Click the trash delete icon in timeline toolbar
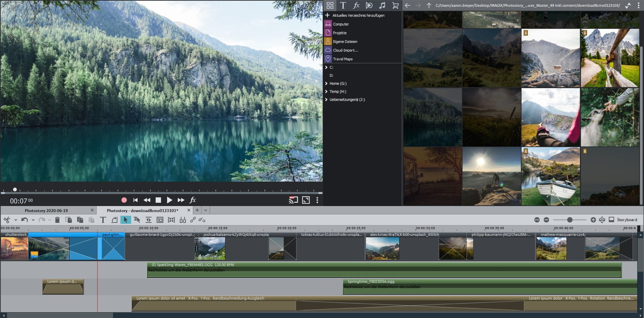Screen dimensions: 644x318 tap(57, 220)
